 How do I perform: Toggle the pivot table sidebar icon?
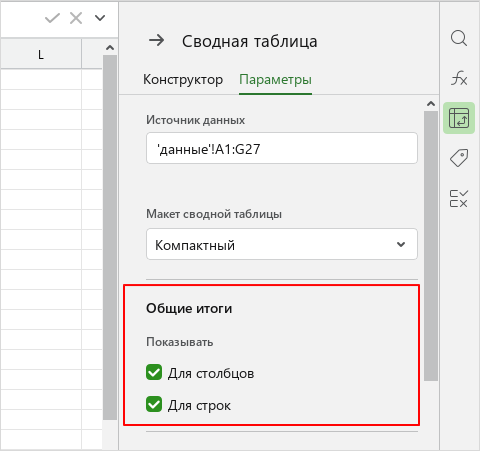[459, 118]
